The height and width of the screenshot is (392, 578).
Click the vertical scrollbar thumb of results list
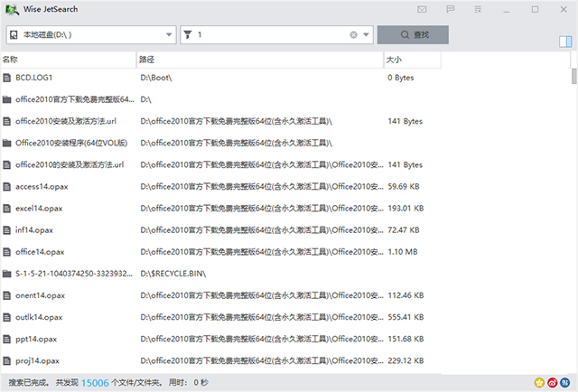click(x=574, y=76)
